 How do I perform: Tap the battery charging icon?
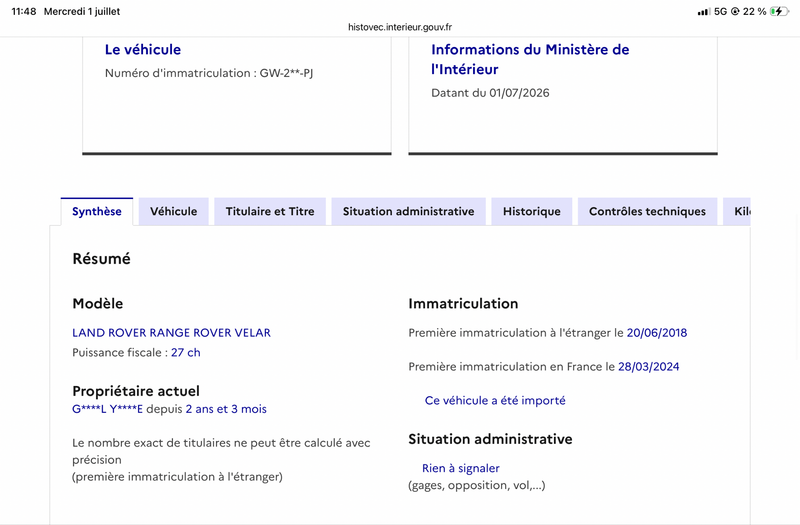[779, 11]
